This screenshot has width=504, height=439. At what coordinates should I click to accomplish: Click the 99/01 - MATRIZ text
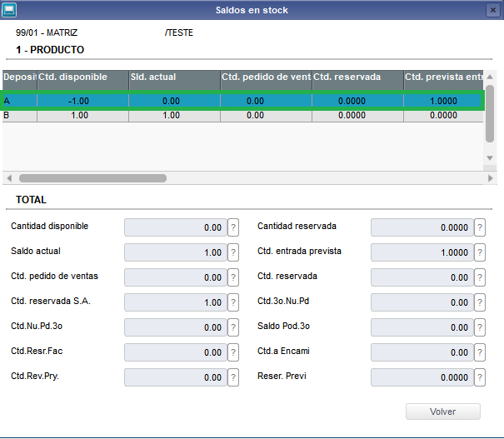(x=47, y=32)
